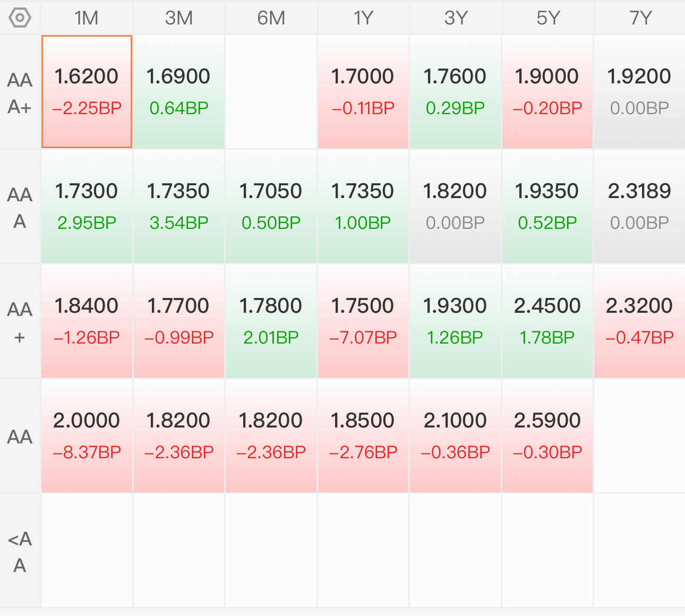Select the 3Y tenor column header
Screen dimensions: 685x616
click(456, 18)
